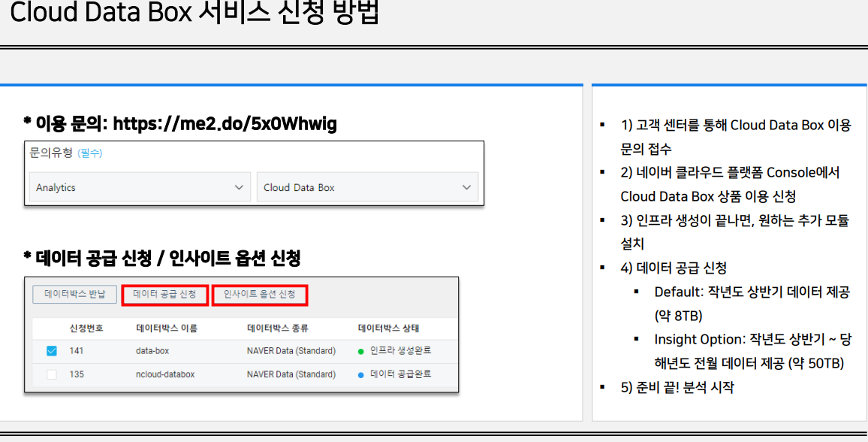The height and width of the screenshot is (442, 868).
Task: Click the 문의유형 (필수) label
Action: click(x=65, y=153)
